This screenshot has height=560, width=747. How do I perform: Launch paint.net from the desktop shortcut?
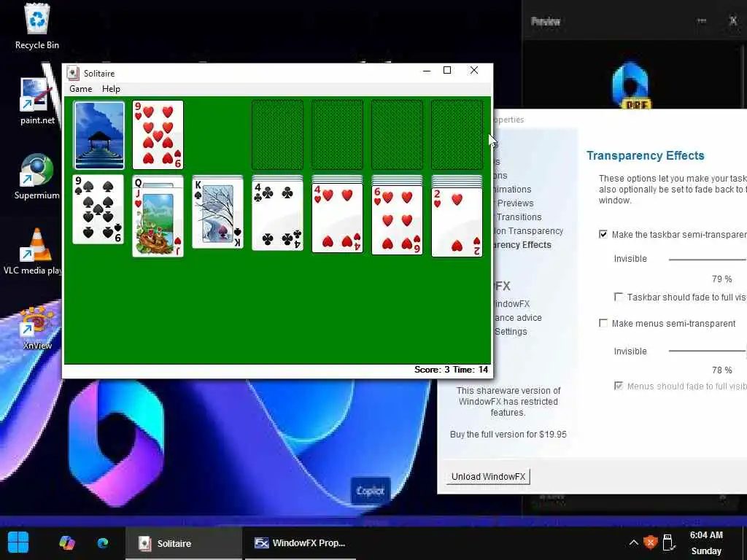(x=37, y=101)
